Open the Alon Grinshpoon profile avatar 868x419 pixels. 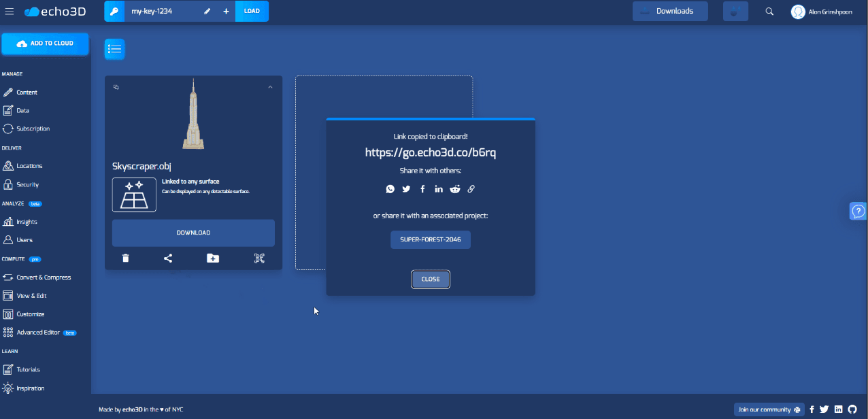click(x=798, y=12)
